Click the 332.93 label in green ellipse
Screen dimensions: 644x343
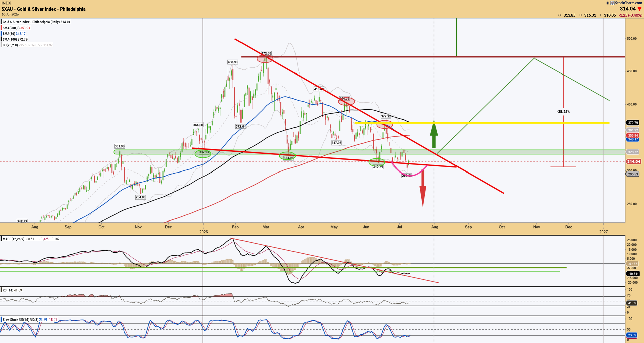(x=204, y=152)
